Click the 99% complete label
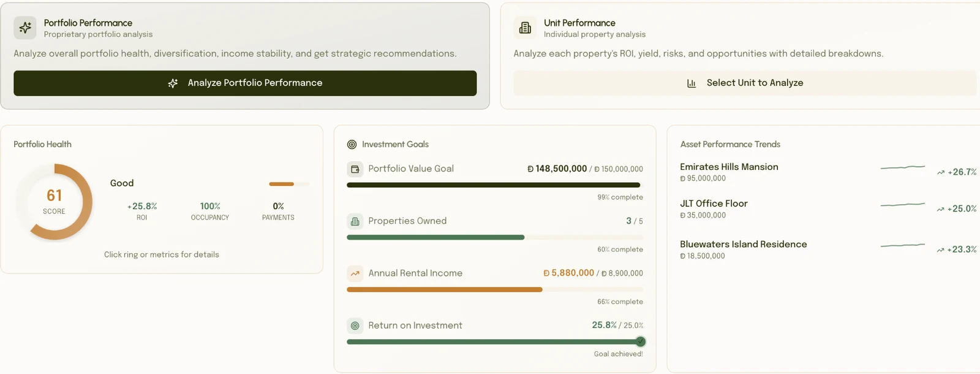The image size is (980, 374). [620, 197]
